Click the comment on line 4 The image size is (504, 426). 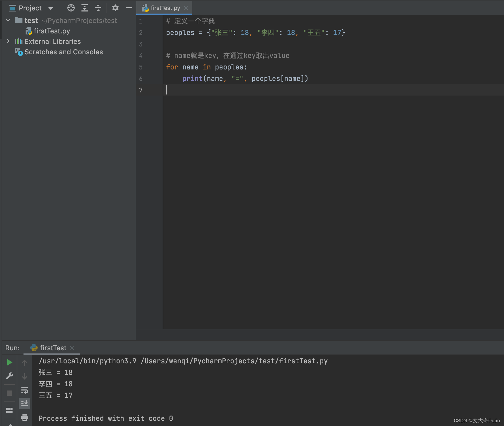[228, 56]
